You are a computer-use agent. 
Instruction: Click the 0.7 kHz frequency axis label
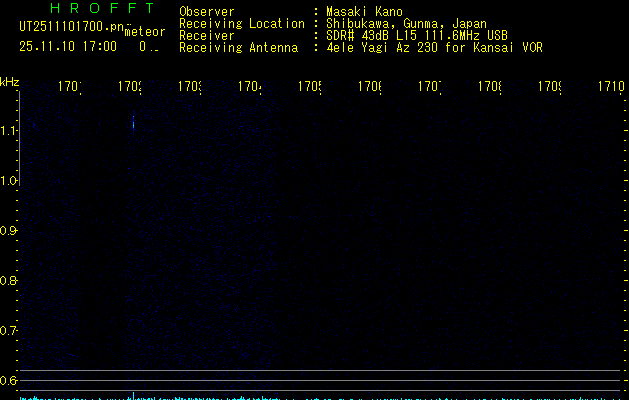[x=8, y=331]
